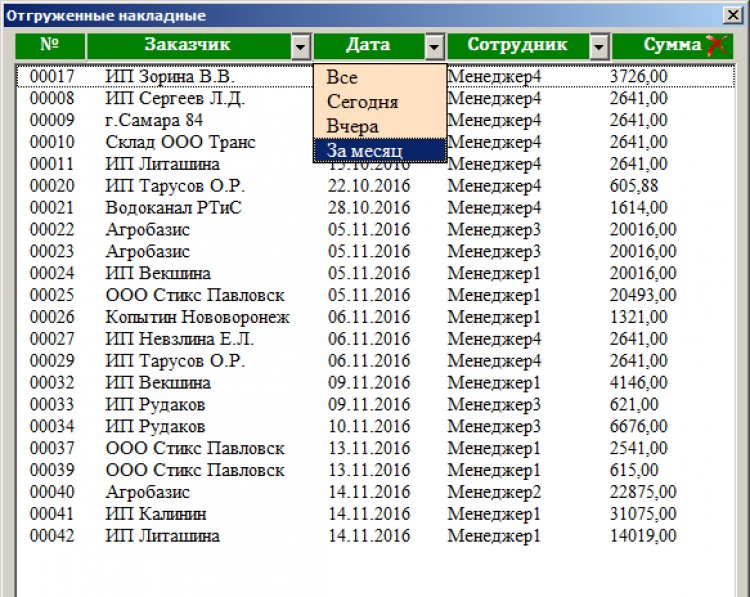The width and height of the screenshot is (750, 597).
Task: Click Менеджер2 in the row of invoice 00040
Action: (494, 492)
